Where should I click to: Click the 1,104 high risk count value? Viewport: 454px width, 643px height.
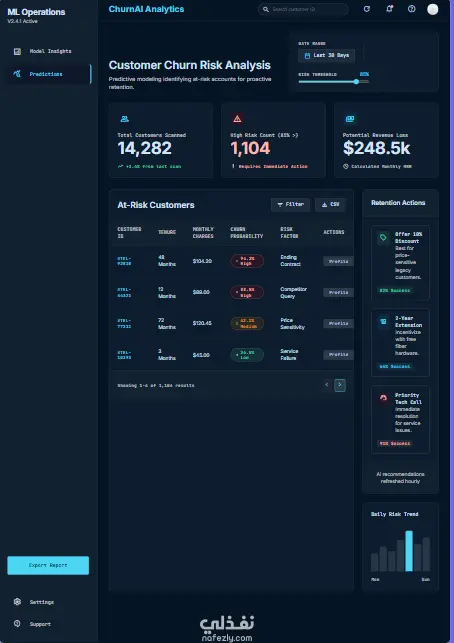(250, 148)
